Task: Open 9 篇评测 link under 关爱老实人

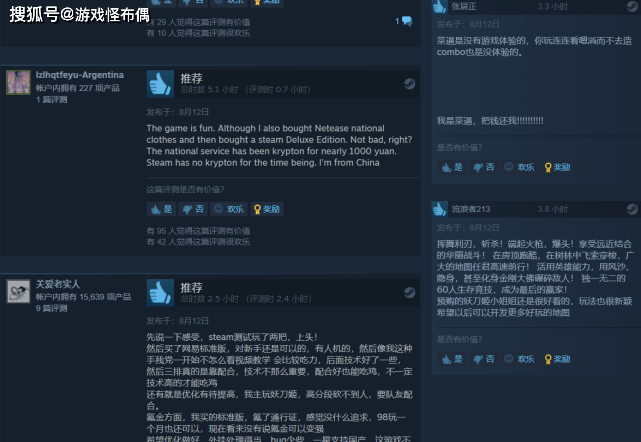Action: click(x=52, y=308)
